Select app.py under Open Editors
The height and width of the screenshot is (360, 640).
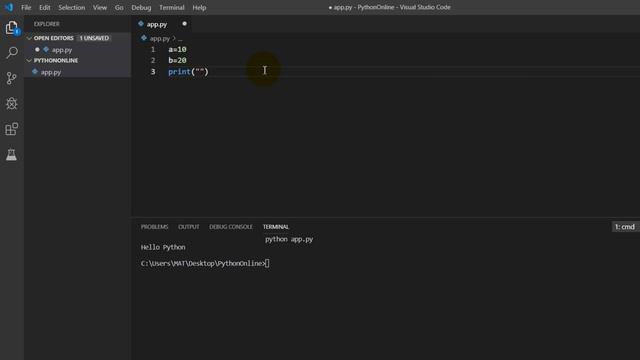click(62, 50)
